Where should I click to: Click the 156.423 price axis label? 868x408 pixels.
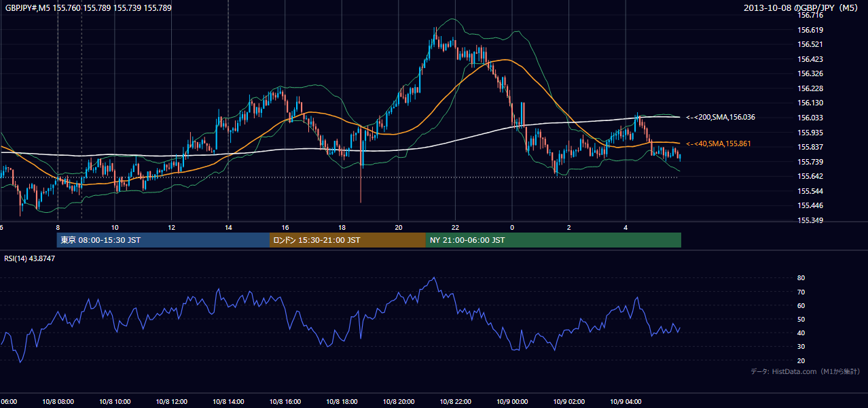point(810,59)
